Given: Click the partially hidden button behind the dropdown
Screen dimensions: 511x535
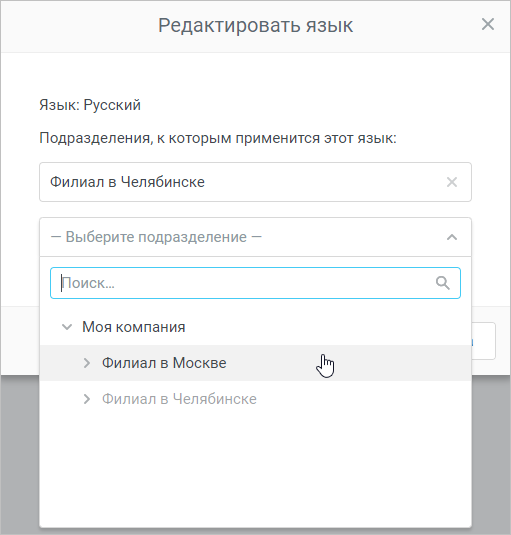Looking at the screenshot, I should click(x=484, y=341).
